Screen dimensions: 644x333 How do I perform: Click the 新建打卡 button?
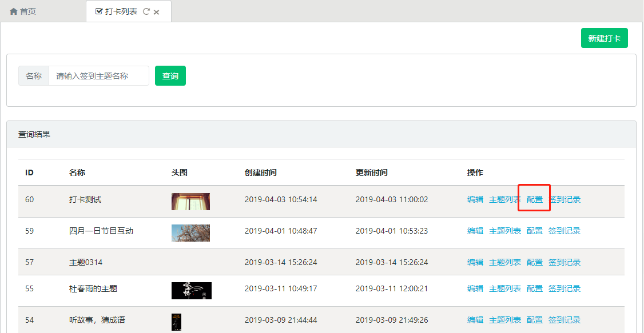(604, 38)
